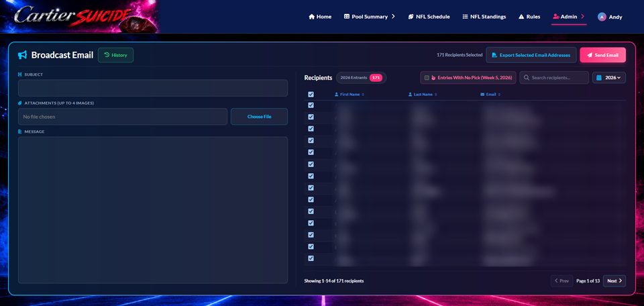The width and height of the screenshot is (644, 306).
Task: Click the 2026 Entrants 171 badge
Action: tap(361, 78)
